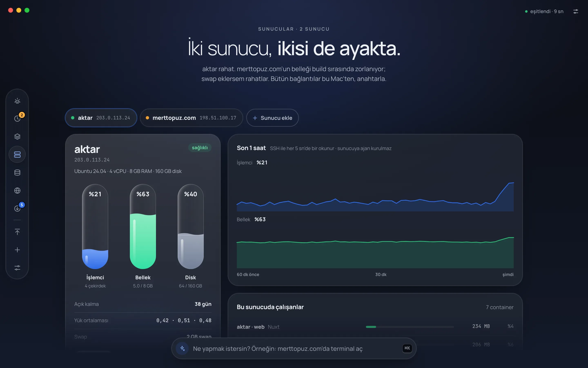The width and height of the screenshot is (588, 368).
Task: Click the Bellek %63 gauge capsule
Action: pyautogui.click(x=143, y=227)
